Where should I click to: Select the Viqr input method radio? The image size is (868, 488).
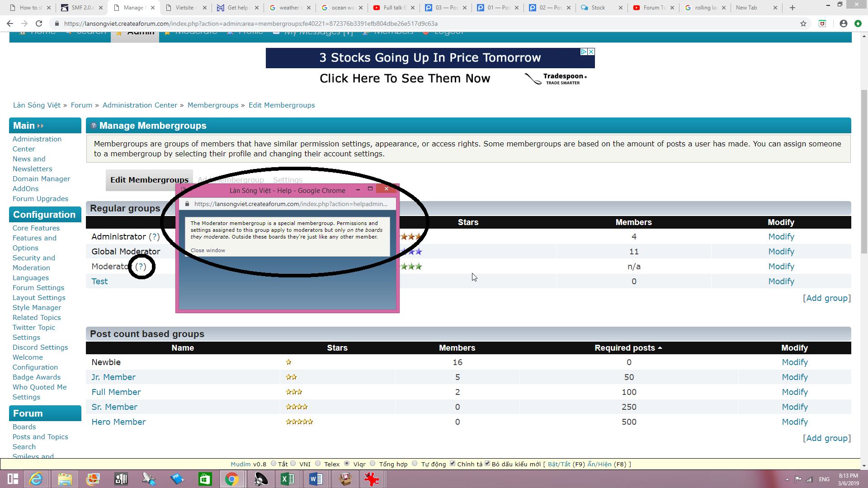347,463
